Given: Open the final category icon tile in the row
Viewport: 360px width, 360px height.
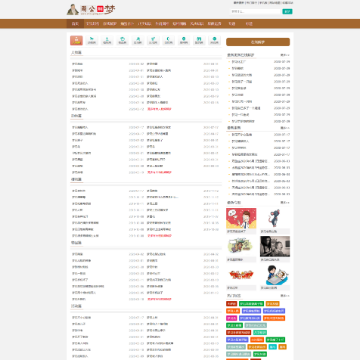Looking at the screenshot, I should point(214,40).
